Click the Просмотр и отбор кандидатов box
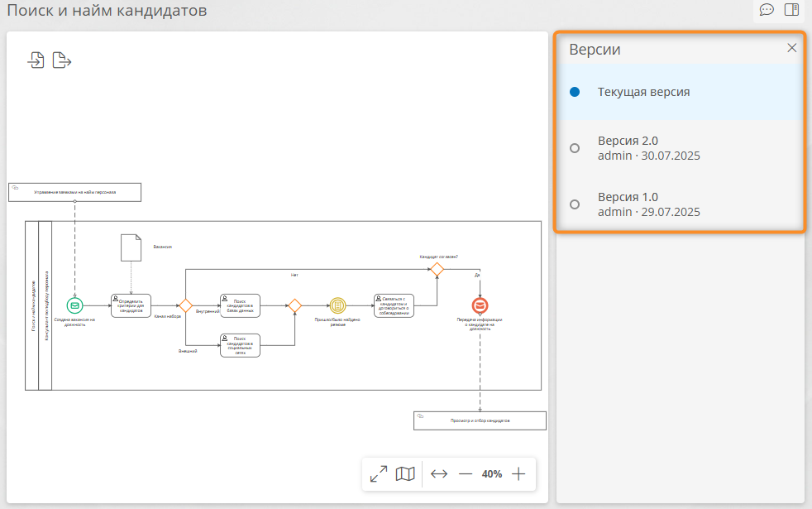The height and width of the screenshot is (509, 812). pyautogui.click(x=480, y=421)
